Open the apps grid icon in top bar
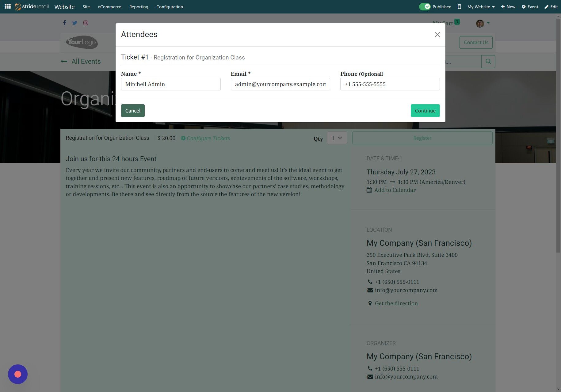Image resolution: width=561 pixels, height=392 pixels. click(x=7, y=6)
